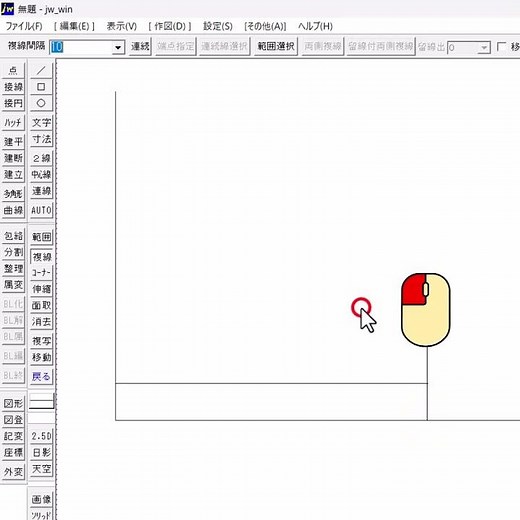Select the 建平 tool

coord(13,142)
